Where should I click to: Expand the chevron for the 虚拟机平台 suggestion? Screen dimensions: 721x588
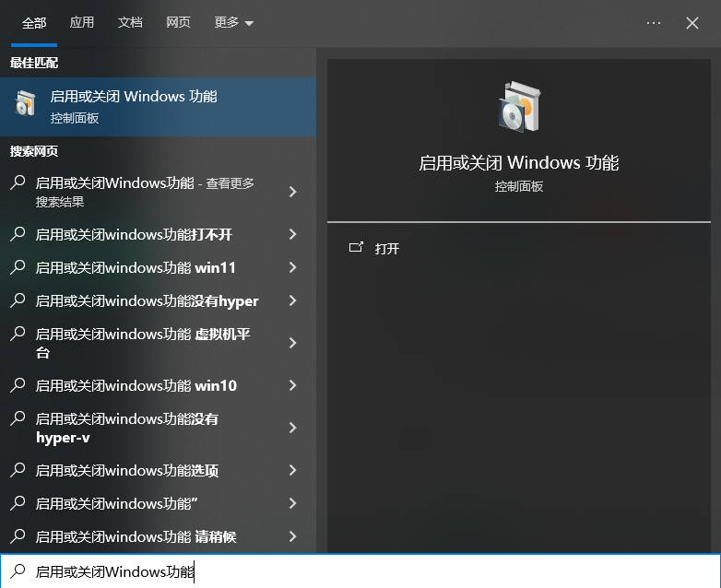[292, 343]
